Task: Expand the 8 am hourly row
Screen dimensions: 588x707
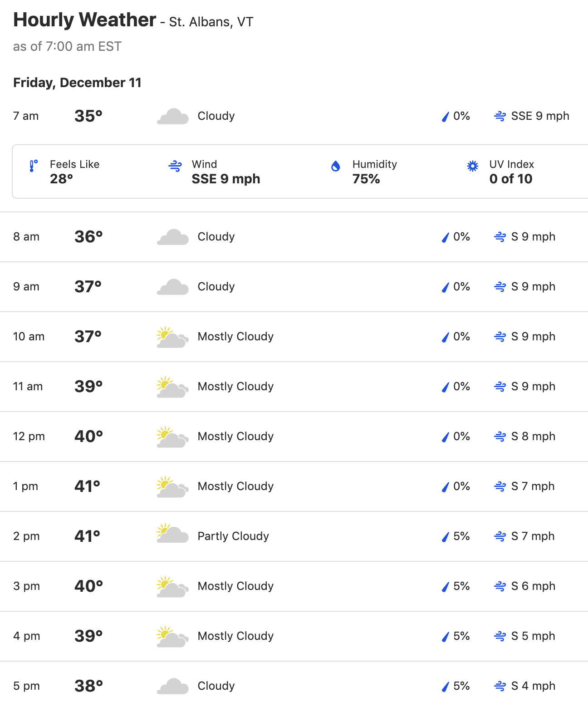Action: pos(294,237)
